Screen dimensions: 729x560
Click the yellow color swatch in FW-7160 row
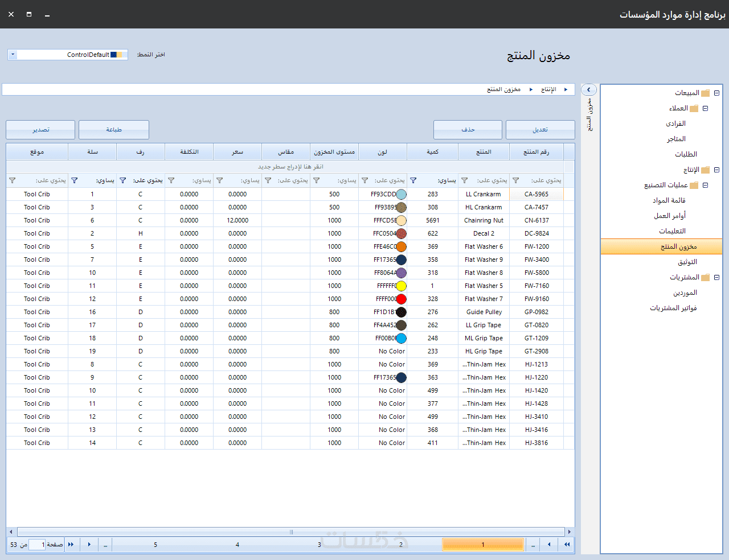[x=402, y=286]
